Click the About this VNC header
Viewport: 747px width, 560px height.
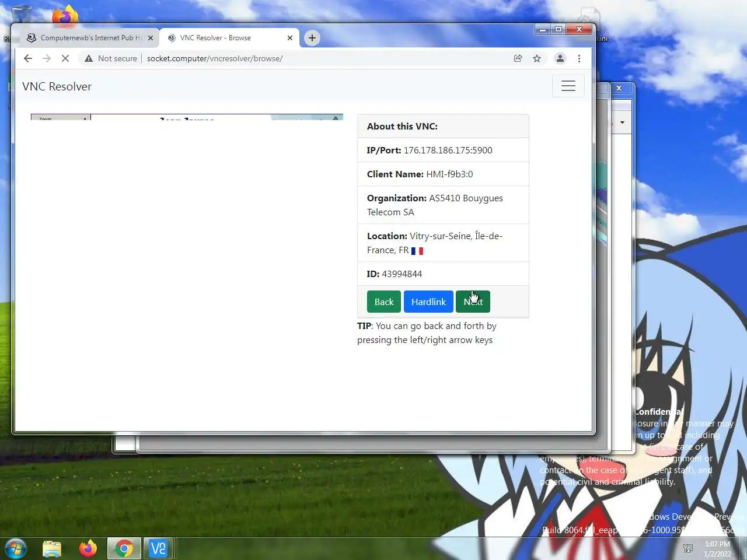(402, 126)
